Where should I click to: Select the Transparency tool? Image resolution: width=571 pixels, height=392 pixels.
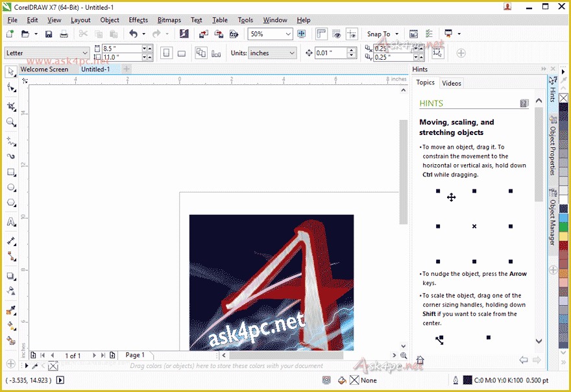11,291
